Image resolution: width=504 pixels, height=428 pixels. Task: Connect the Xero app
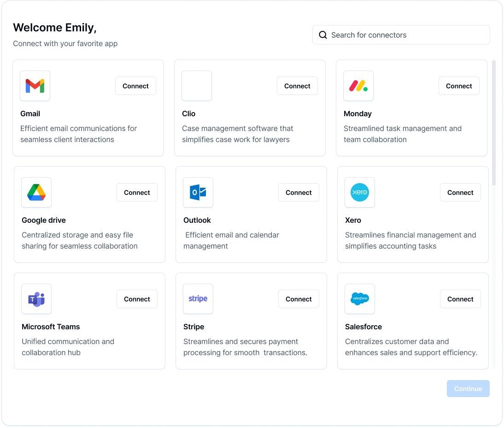click(460, 192)
